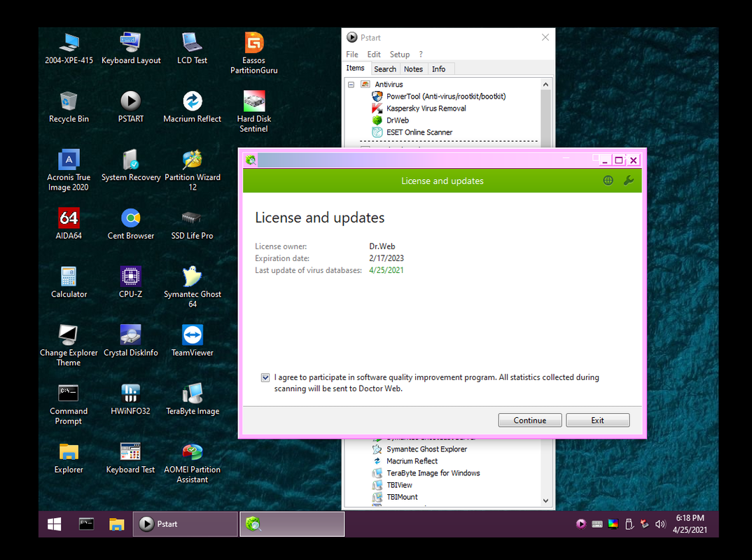This screenshot has width=752, height=560.
Task: Open Symantec Ghost 64 desktop icon
Action: click(192, 287)
